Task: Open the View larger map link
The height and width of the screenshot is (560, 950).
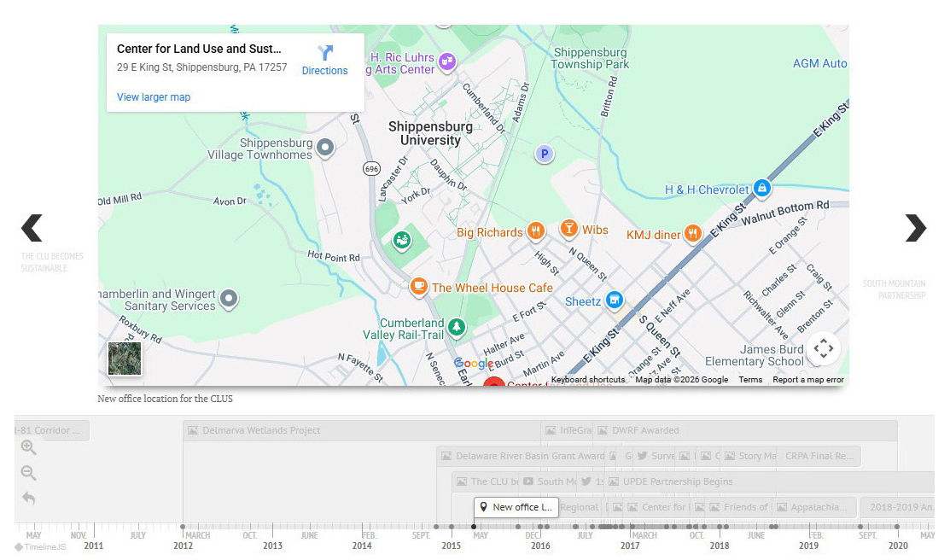Action: 154,97
